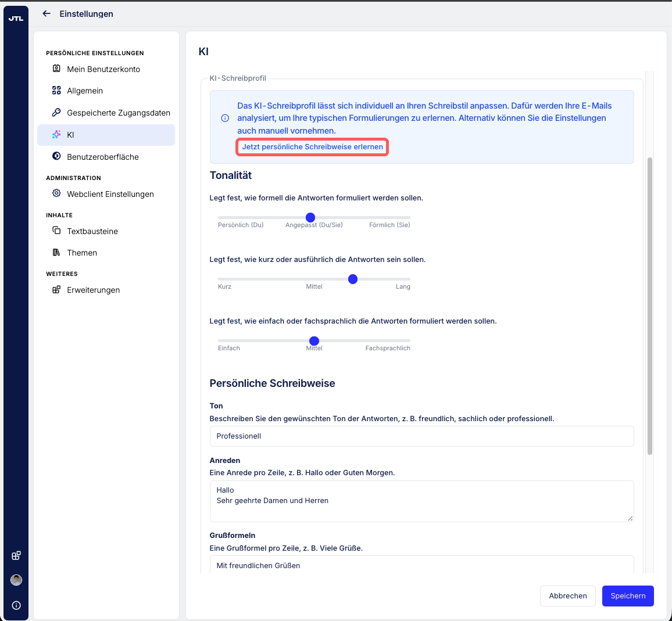Click the Abbrechen button

568,596
